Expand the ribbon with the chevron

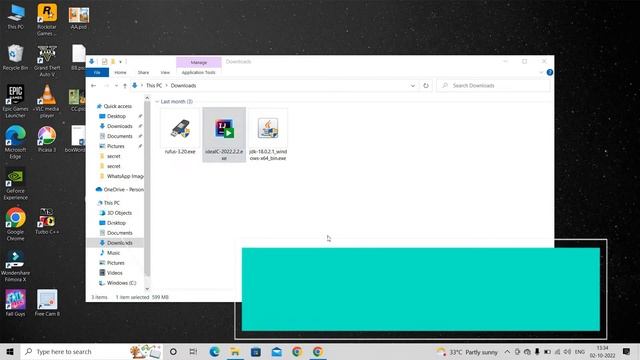click(541, 72)
